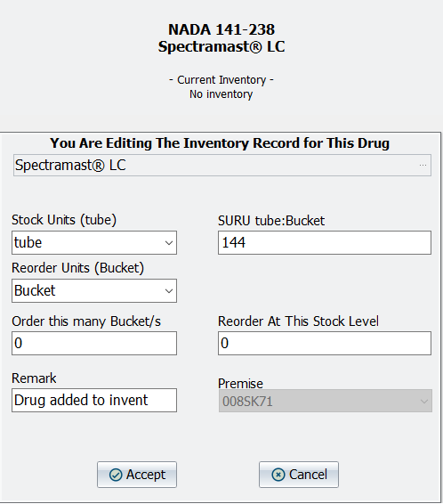The image size is (443, 504).
Task: Click the Cancel button label
Action: click(x=308, y=475)
